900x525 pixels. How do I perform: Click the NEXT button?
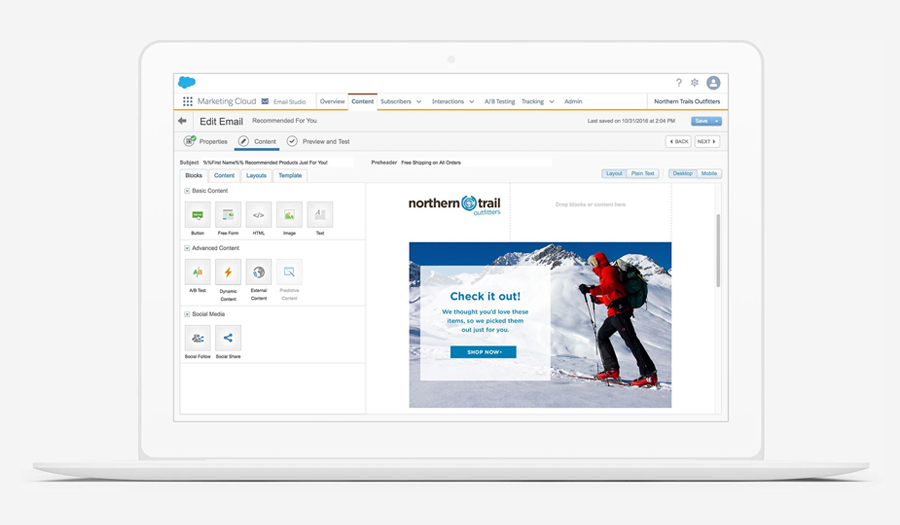pyautogui.click(x=707, y=141)
